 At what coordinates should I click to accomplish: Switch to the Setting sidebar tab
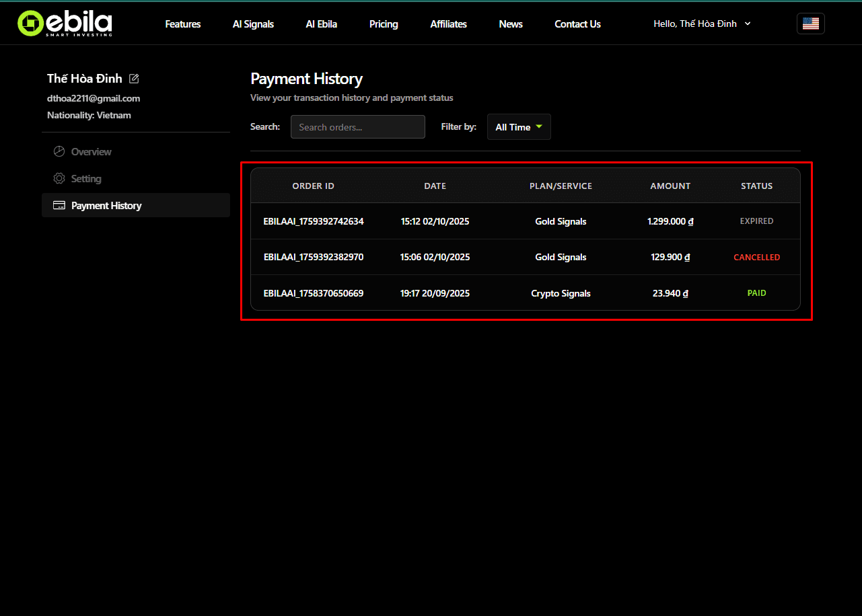pos(87,178)
